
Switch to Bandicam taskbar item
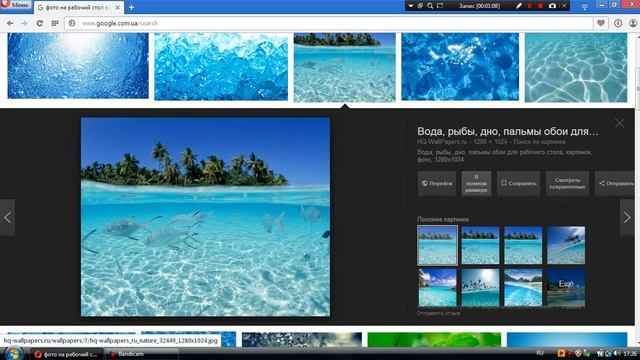pyautogui.click(x=142, y=354)
